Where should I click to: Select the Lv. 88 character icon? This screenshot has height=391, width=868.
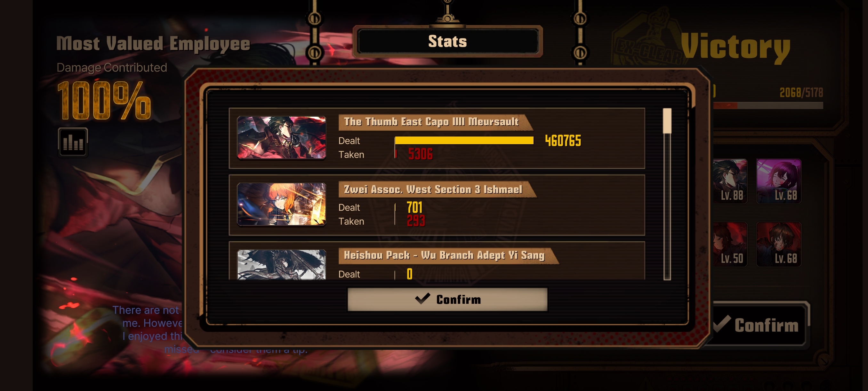coord(730,181)
